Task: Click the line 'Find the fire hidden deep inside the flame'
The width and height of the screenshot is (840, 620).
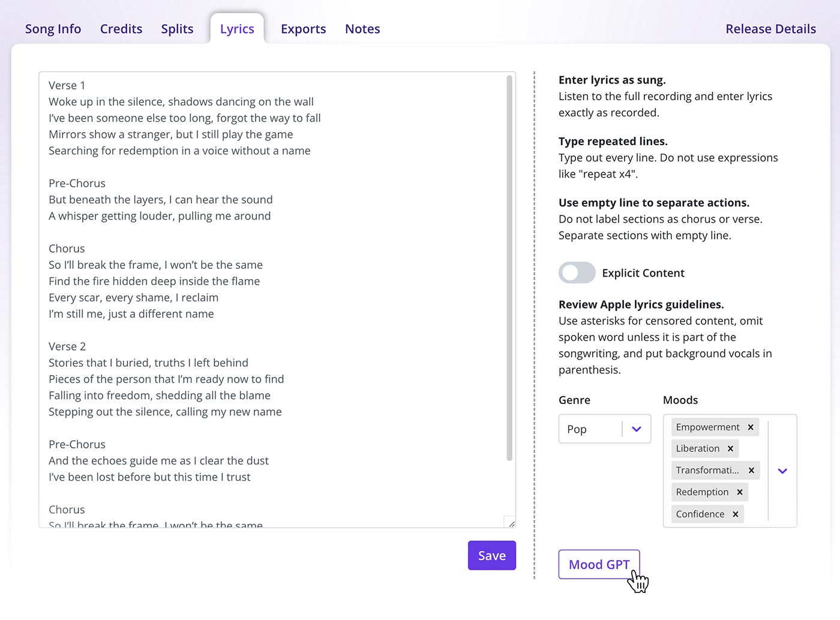Action: 154,281
